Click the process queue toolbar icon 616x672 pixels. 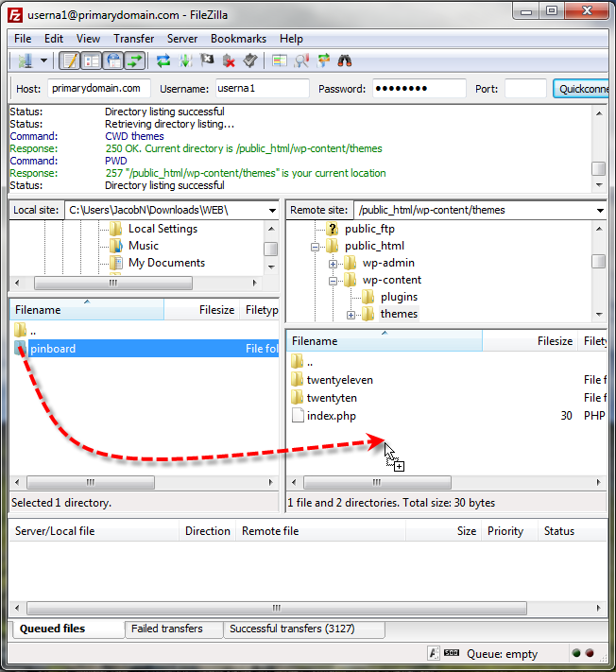(x=185, y=60)
